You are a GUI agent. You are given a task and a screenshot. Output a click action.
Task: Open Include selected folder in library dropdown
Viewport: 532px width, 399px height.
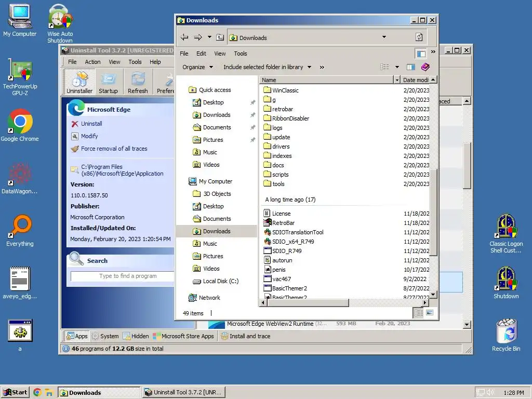[267, 67]
